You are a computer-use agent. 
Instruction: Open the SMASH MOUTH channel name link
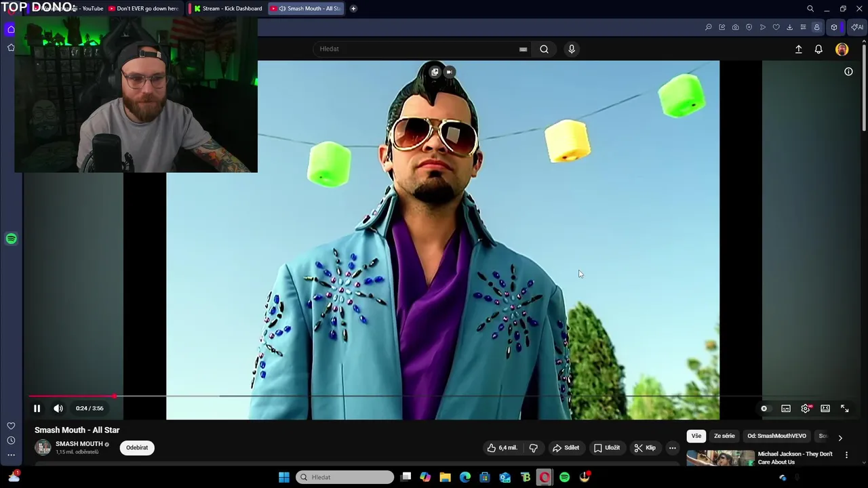[79, 444]
